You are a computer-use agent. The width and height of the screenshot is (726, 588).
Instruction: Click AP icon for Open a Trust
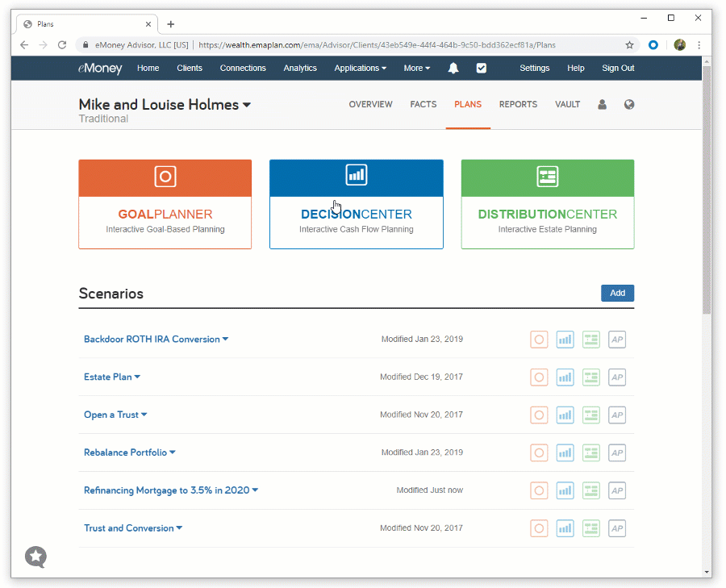tap(617, 415)
